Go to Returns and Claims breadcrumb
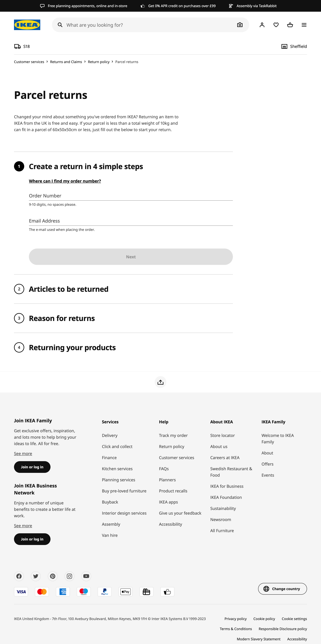This screenshot has height=644, width=321. coord(66,62)
